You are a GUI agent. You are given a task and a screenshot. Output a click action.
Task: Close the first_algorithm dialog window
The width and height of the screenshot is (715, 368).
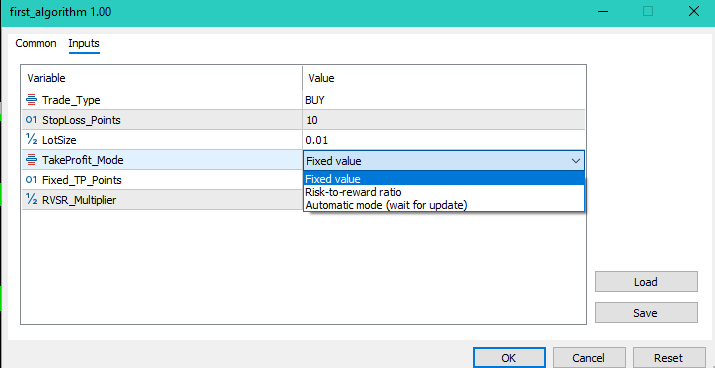694,11
